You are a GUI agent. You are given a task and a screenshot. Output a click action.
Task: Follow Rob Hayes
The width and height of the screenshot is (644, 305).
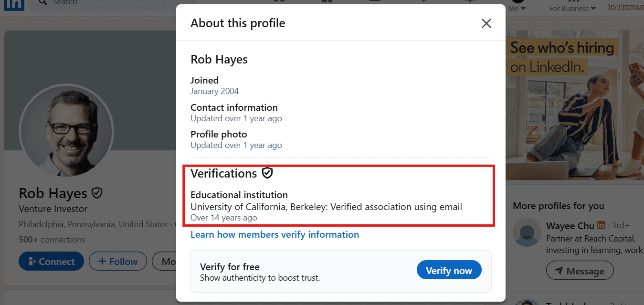[x=117, y=261]
